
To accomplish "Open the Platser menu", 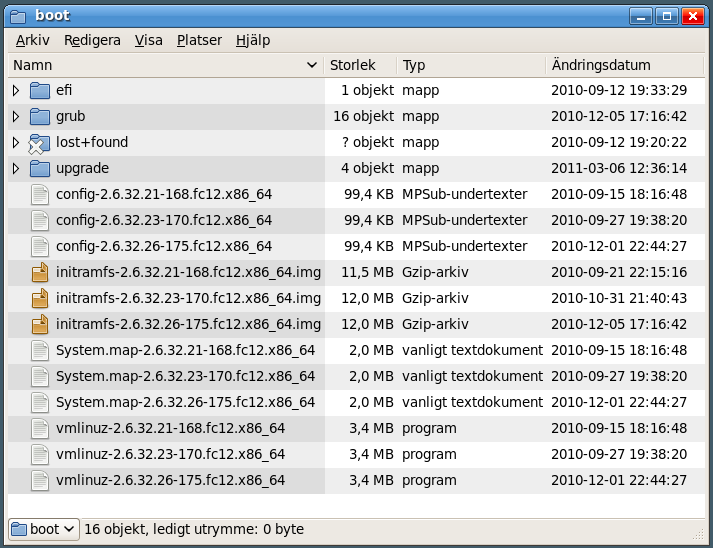I will click(x=199, y=40).
